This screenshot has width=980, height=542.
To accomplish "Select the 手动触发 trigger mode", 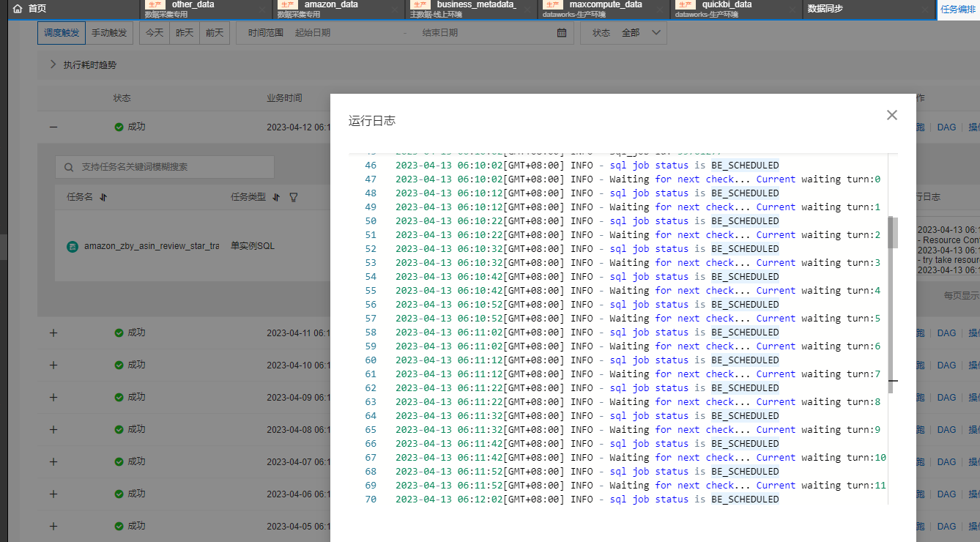I will [x=108, y=33].
